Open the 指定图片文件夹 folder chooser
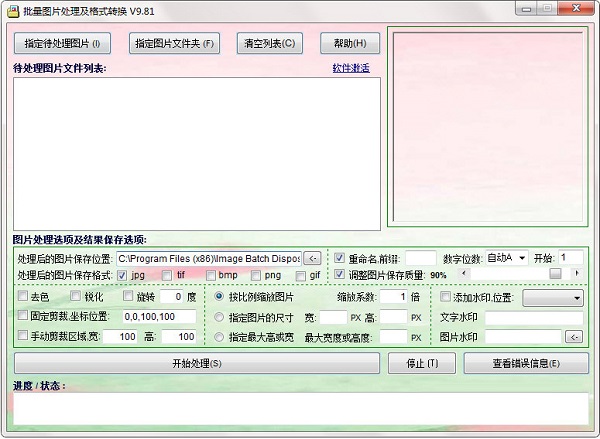Image resolution: width=600 pixels, height=439 pixels. 174,43
